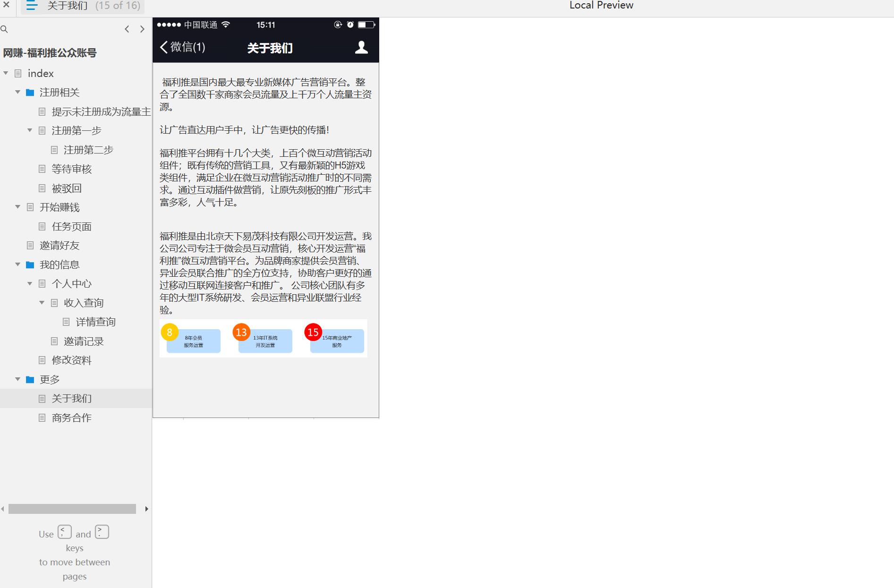The width and height of the screenshot is (894, 588).
Task: Click the '>' key hint icon
Action: (102, 532)
